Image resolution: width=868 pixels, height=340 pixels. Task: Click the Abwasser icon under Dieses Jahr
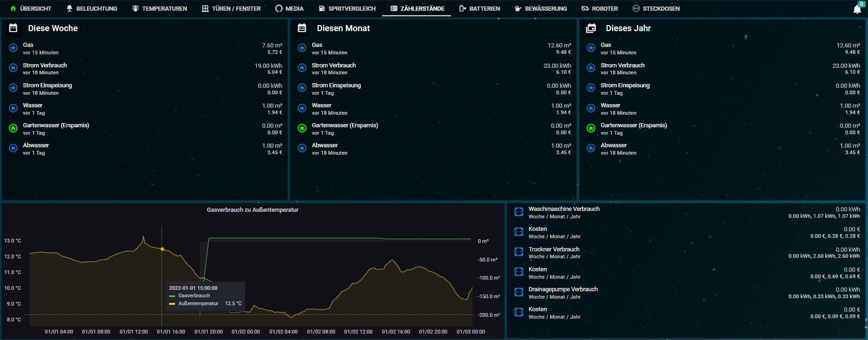click(591, 148)
